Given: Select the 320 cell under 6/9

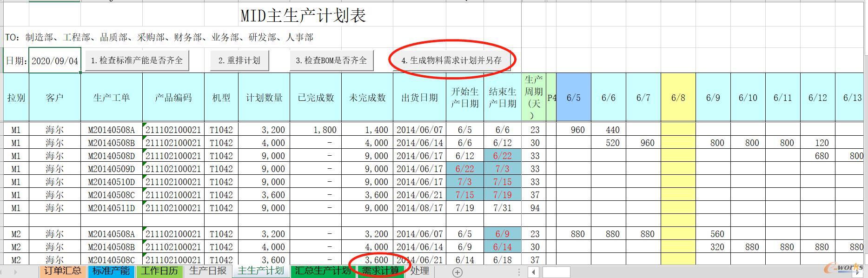Looking at the screenshot, I should pyautogui.click(x=713, y=247).
